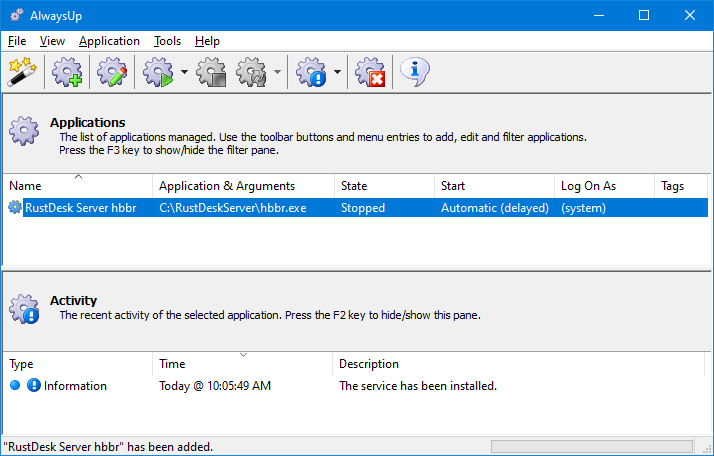The height and width of the screenshot is (456, 714).
Task: Click 'The service has been installed.' description
Action: pos(418,386)
